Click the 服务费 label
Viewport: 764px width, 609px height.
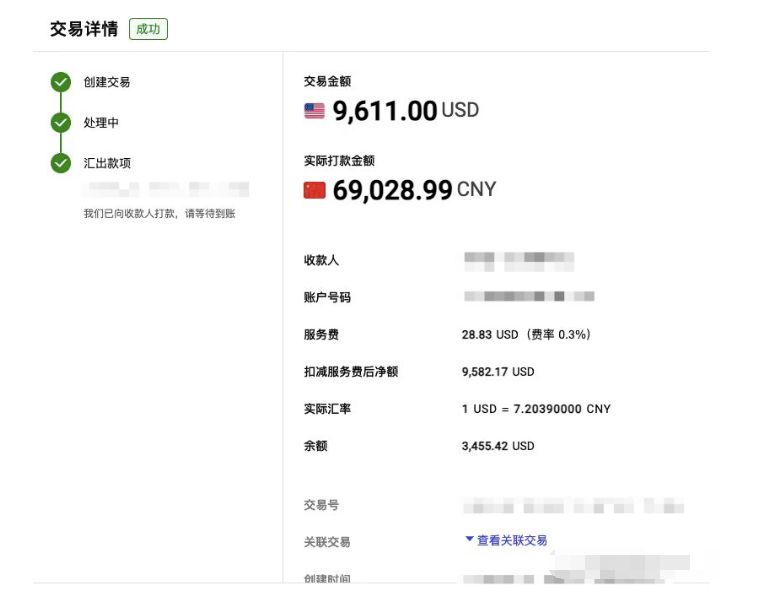tap(321, 335)
